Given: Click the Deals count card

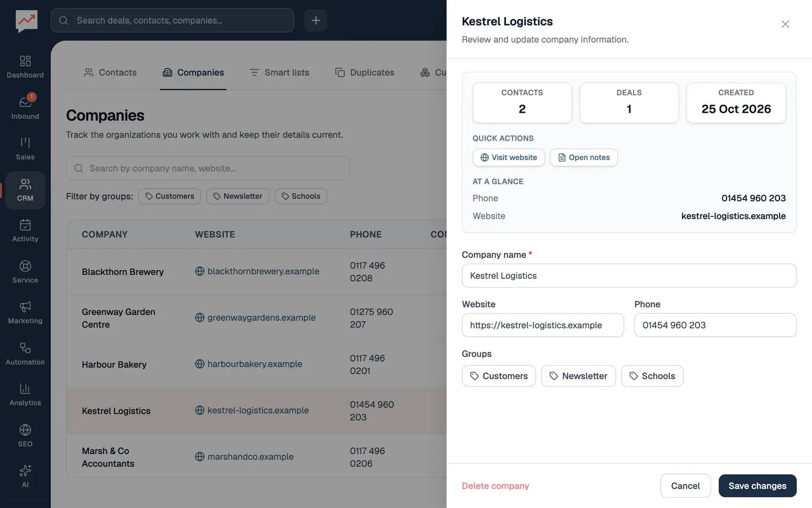Looking at the screenshot, I should [x=629, y=103].
